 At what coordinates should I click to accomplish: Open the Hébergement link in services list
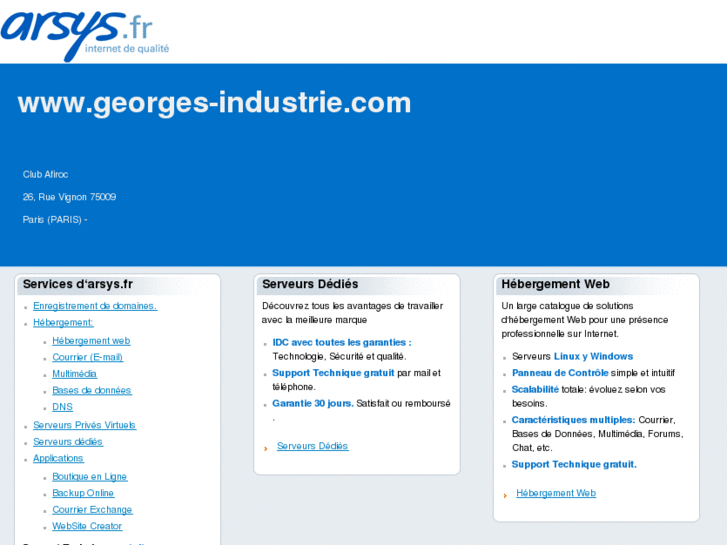[x=63, y=323]
